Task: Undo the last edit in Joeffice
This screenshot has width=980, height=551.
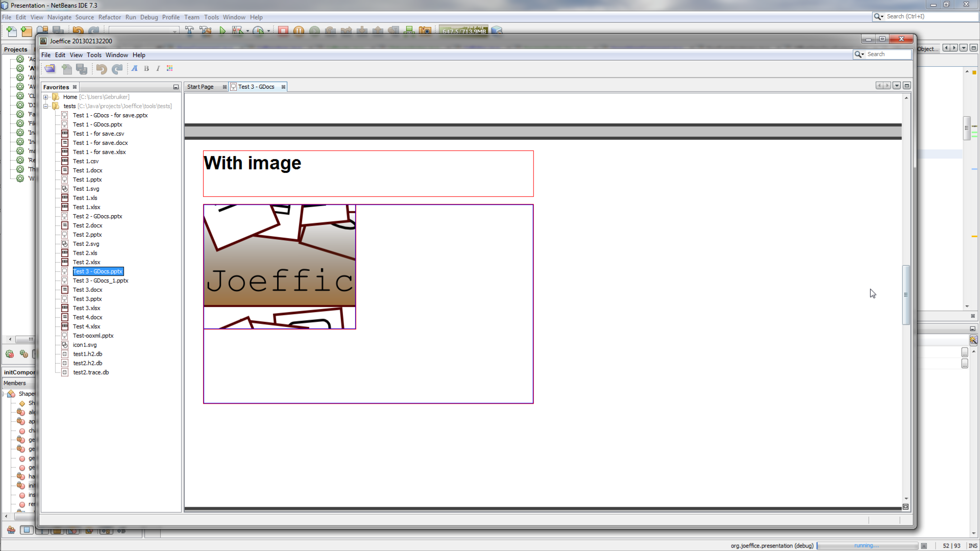Action: [x=101, y=69]
